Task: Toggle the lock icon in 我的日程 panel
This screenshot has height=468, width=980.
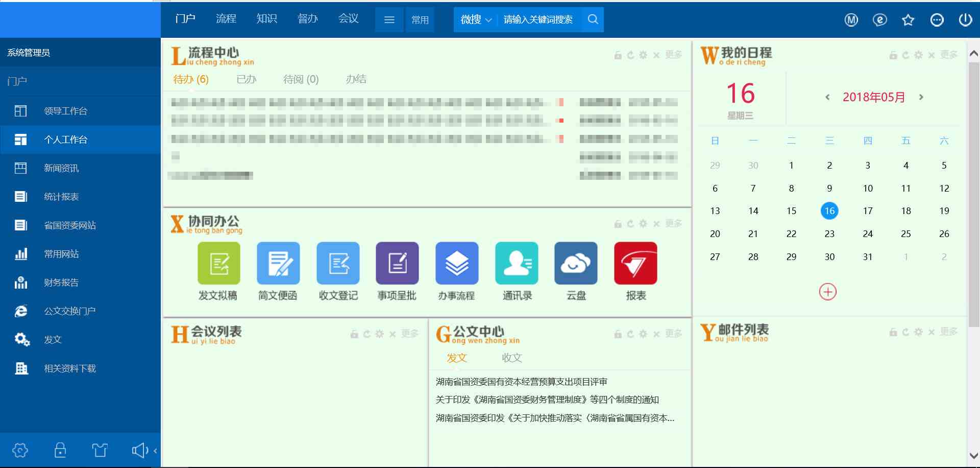Action: point(893,55)
